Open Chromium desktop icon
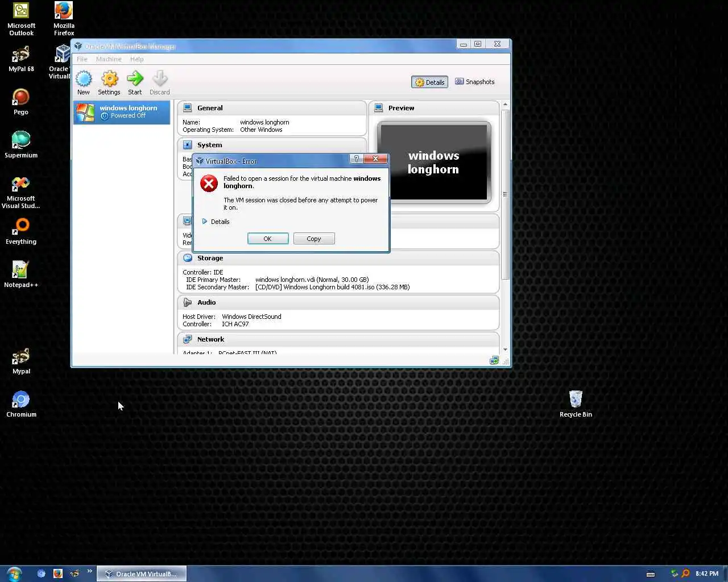Image resolution: width=728 pixels, height=582 pixels. (x=21, y=405)
